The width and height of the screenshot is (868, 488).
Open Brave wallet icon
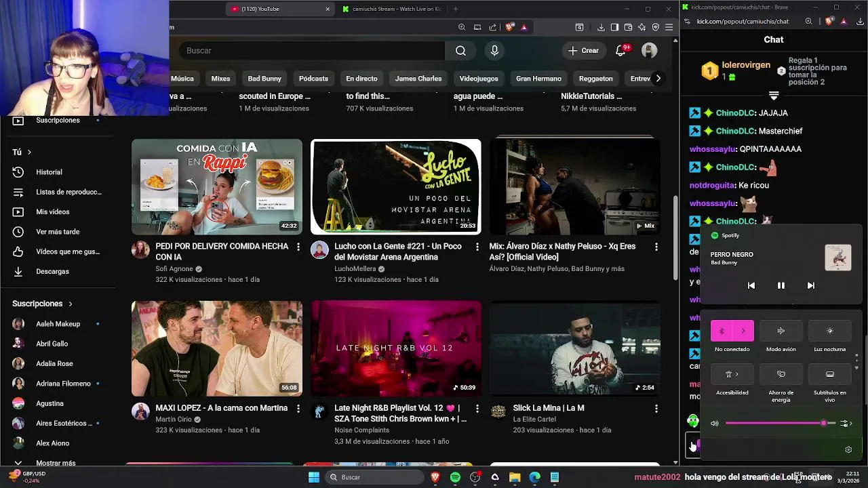(x=628, y=27)
